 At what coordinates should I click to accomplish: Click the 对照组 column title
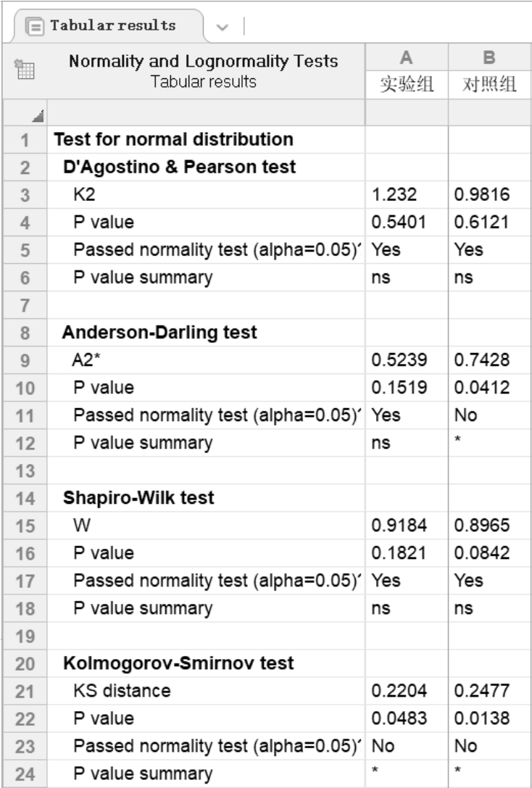[x=489, y=84]
